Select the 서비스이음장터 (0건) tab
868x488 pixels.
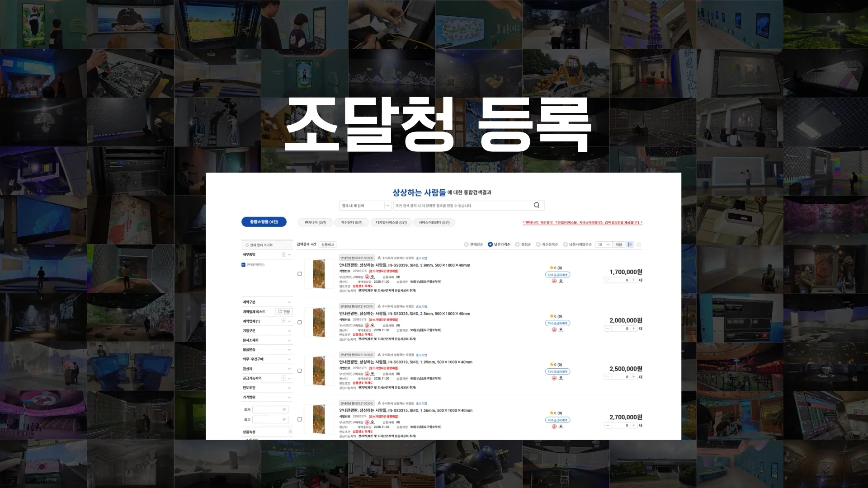click(x=434, y=222)
